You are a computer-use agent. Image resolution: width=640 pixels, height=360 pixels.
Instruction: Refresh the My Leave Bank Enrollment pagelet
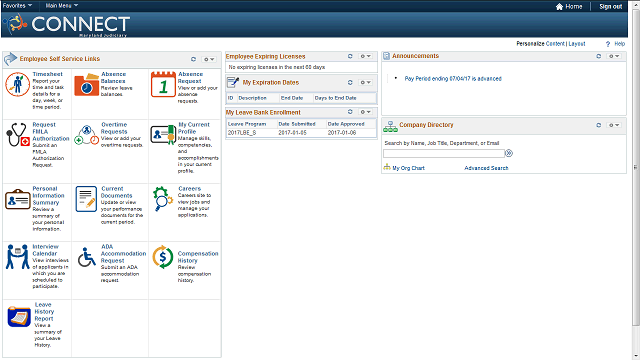click(350, 112)
